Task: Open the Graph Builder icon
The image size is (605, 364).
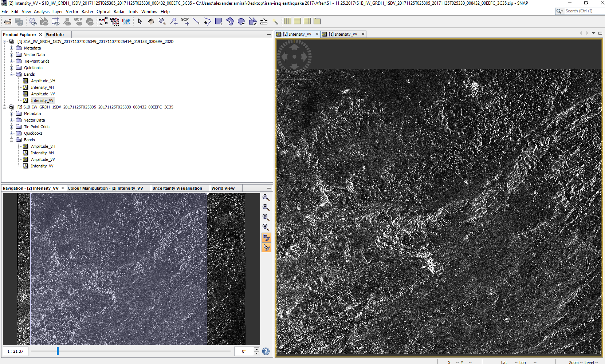Action: click(x=103, y=22)
